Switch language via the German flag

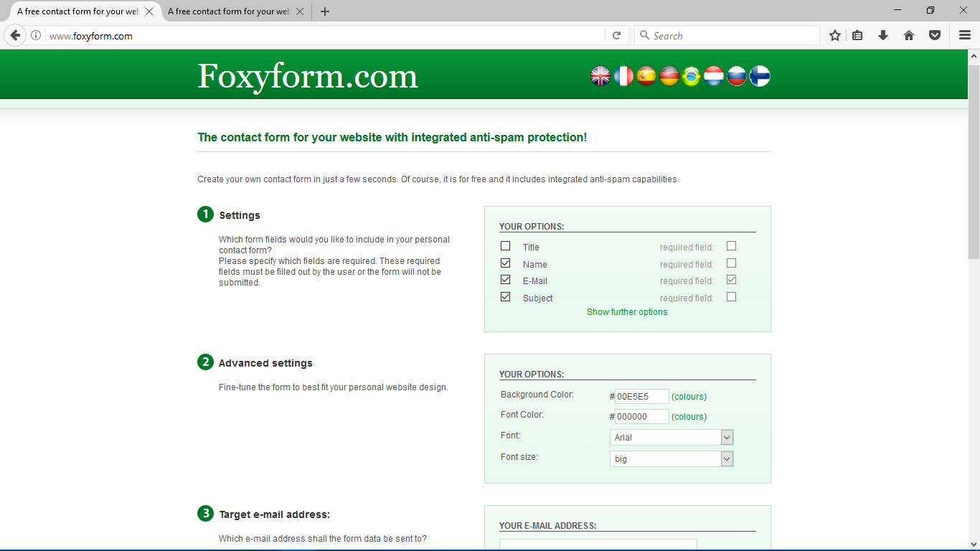(669, 76)
